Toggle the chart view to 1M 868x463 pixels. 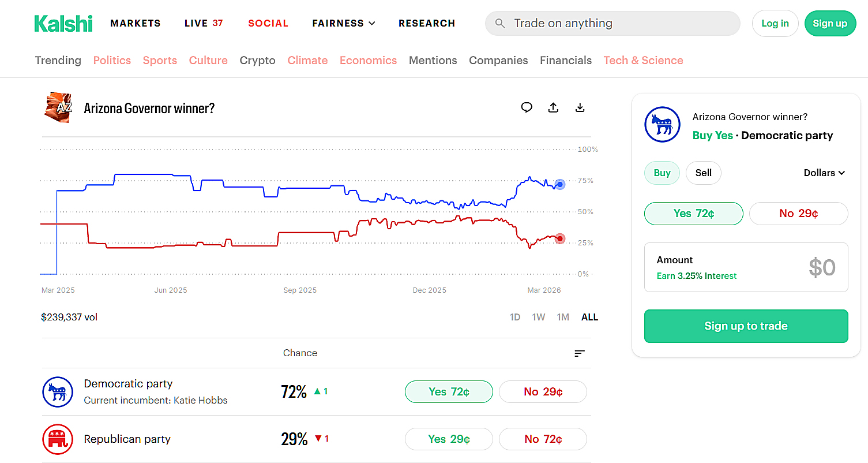pos(563,317)
